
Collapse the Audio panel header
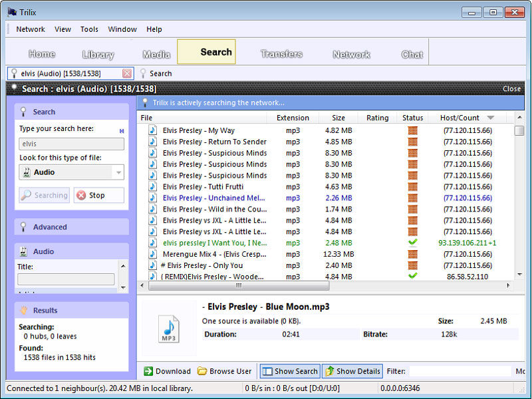click(72, 251)
